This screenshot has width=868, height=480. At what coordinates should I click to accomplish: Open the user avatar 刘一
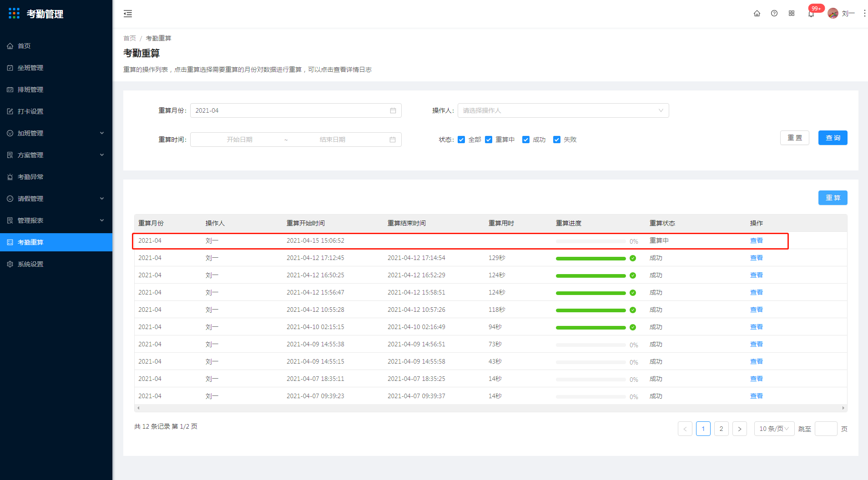click(833, 14)
